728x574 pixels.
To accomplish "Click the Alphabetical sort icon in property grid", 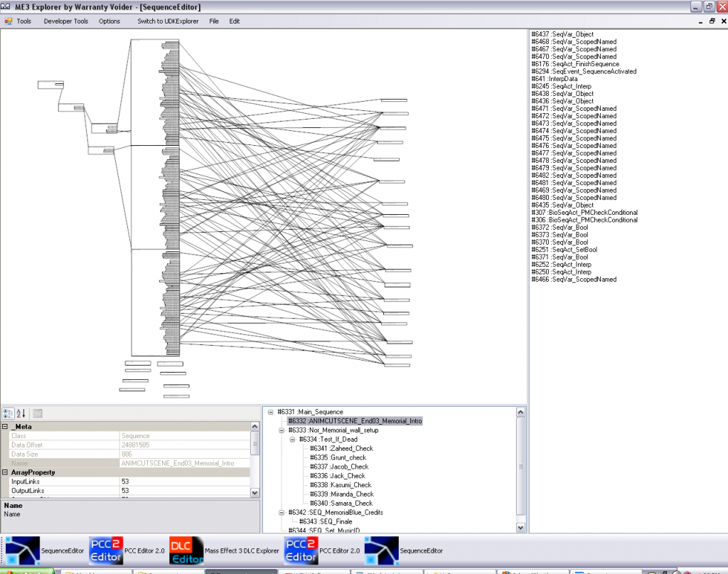I will [x=21, y=413].
